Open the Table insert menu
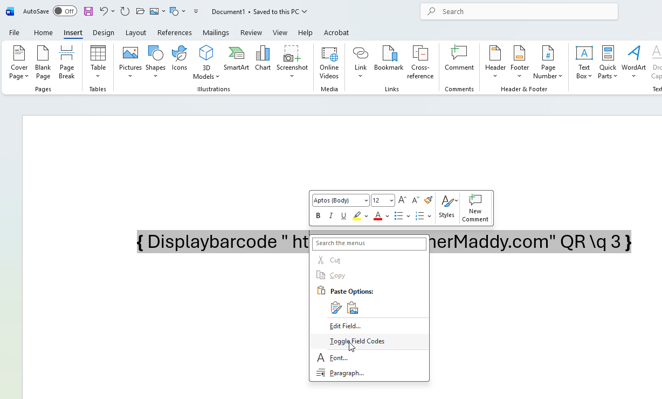 coord(98,62)
